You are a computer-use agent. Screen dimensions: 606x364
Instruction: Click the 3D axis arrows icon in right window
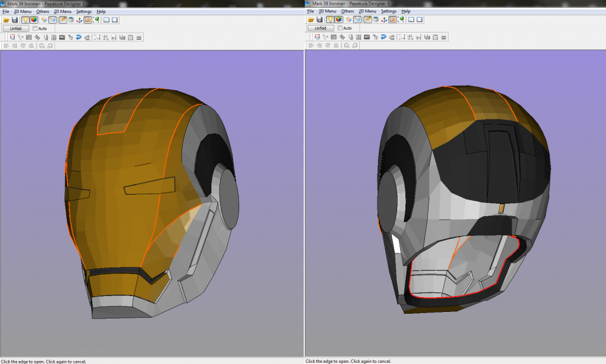(x=384, y=20)
